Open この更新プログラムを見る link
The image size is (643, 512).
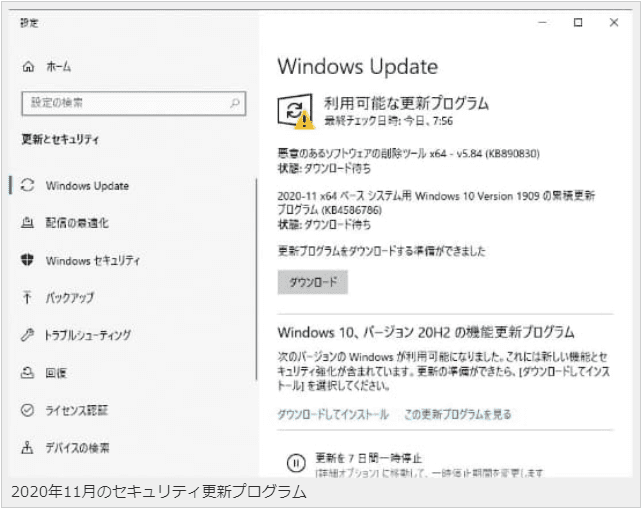coord(457,414)
